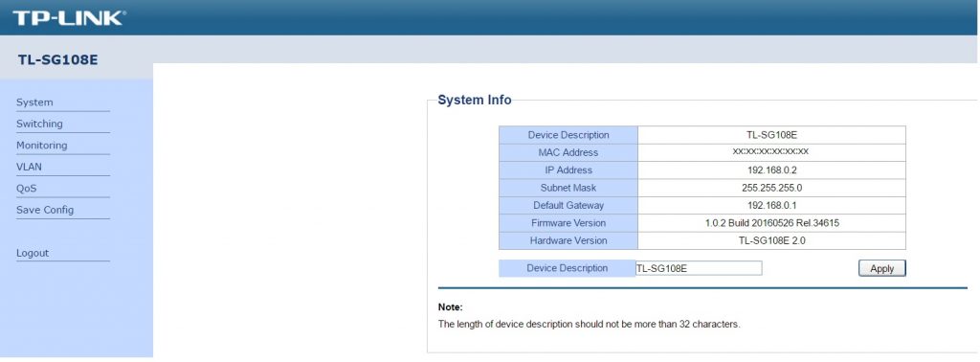
Task: Click the Logout link
Action: tap(32, 253)
